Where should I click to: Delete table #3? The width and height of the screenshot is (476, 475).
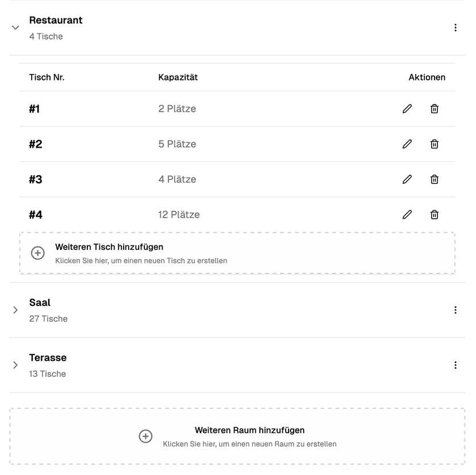[435, 179]
